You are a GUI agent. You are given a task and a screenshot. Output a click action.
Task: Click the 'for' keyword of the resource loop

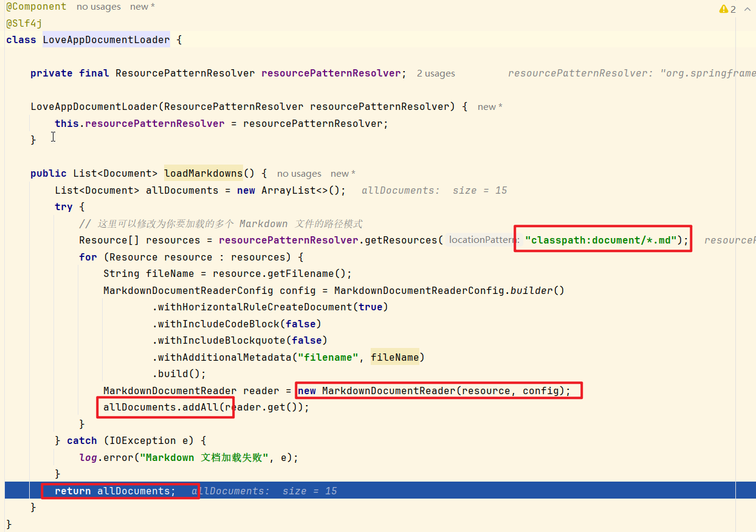coord(88,257)
